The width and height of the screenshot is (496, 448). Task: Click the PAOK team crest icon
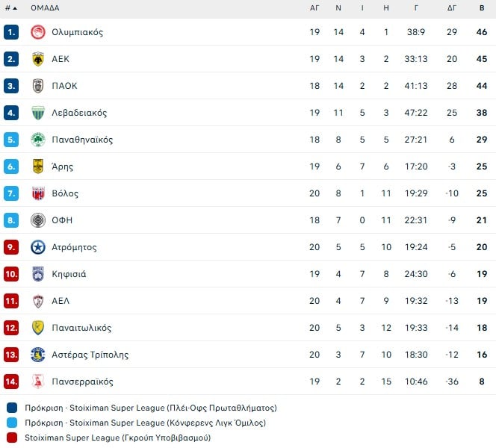tap(38, 86)
